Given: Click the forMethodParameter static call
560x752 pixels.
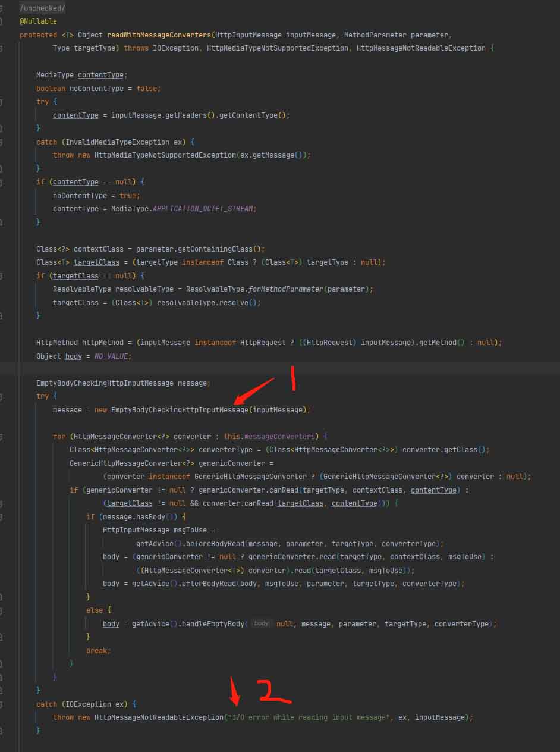Looking at the screenshot, I should tap(285, 289).
